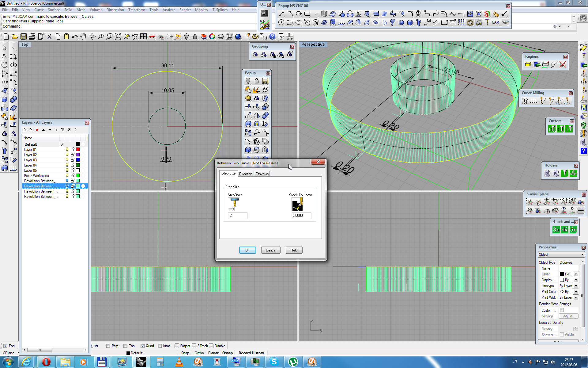Image resolution: width=588 pixels, height=368 pixels.
Task: Open the 4-viewport layout icon
Action: click(143, 37)
